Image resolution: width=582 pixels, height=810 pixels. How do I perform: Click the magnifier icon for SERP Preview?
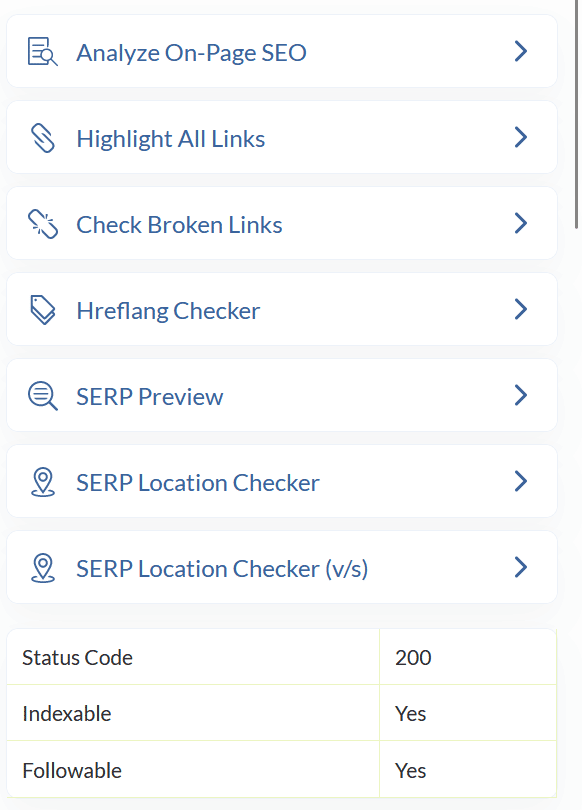[x=42, y=396]
